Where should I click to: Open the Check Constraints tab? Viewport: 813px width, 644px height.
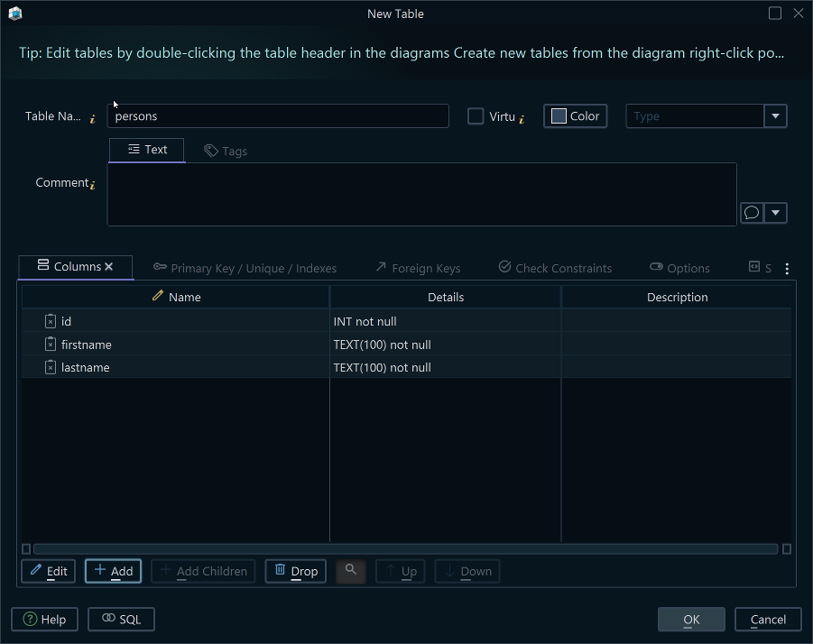tap(555, 268)
